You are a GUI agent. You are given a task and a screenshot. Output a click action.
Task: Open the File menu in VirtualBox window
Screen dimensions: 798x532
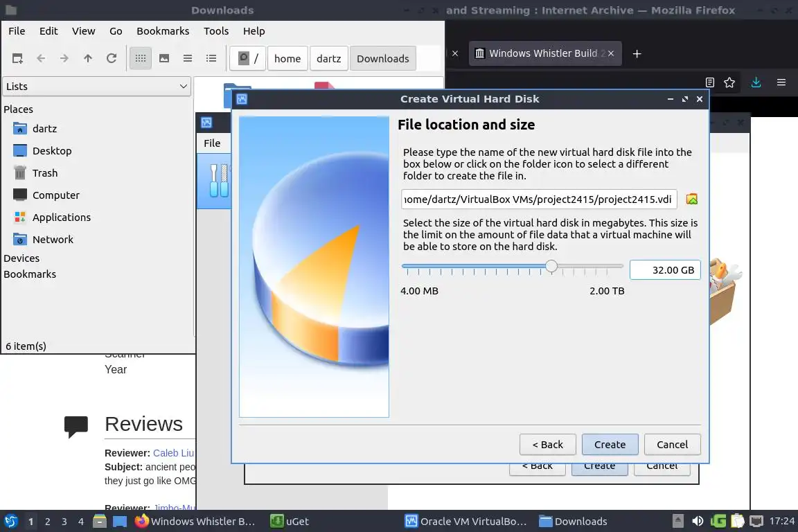tap(212, 143)
